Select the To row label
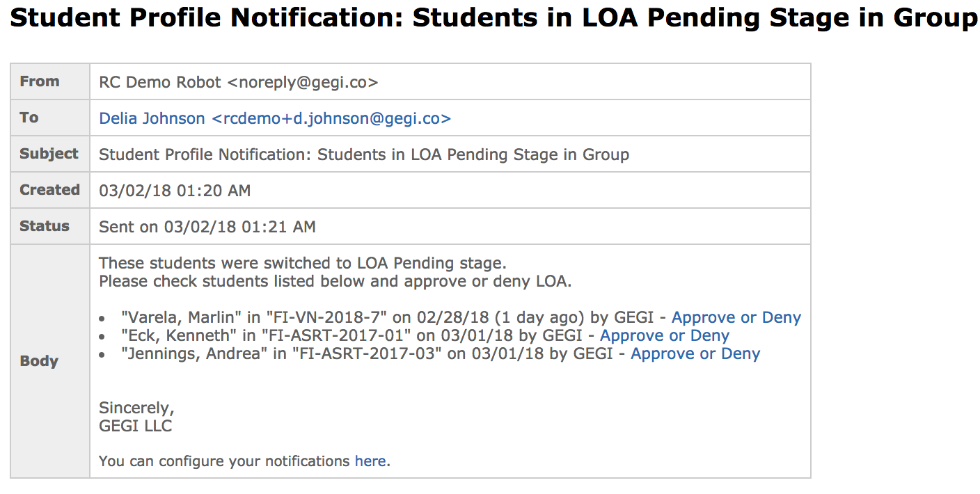Image resolution: width=980 pixels, height=494 pixels. click(x=29, y=118)
